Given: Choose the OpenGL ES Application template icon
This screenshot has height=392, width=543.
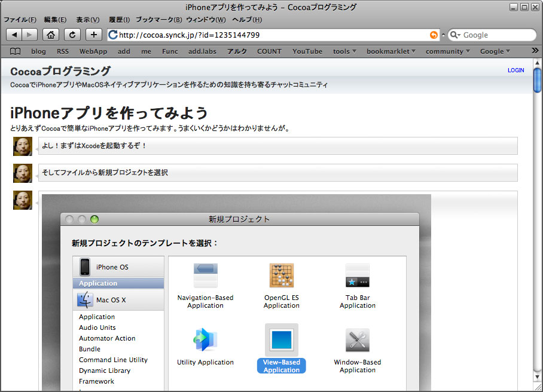Looking at the screenshot, I should (282, 275).
